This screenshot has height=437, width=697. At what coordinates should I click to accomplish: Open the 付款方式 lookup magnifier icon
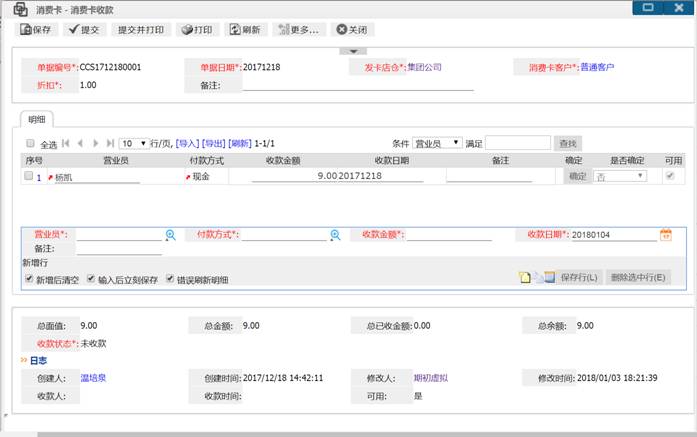(335, 235)
